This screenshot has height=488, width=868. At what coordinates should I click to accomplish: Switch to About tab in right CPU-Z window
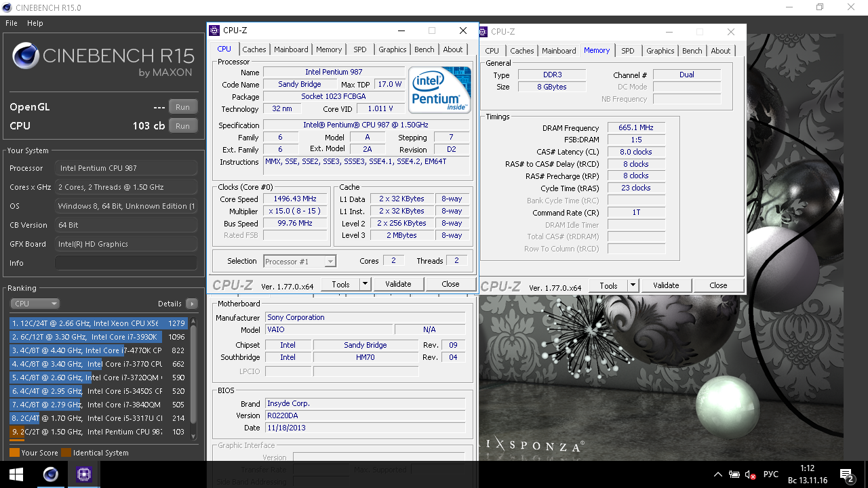point(721,51)
